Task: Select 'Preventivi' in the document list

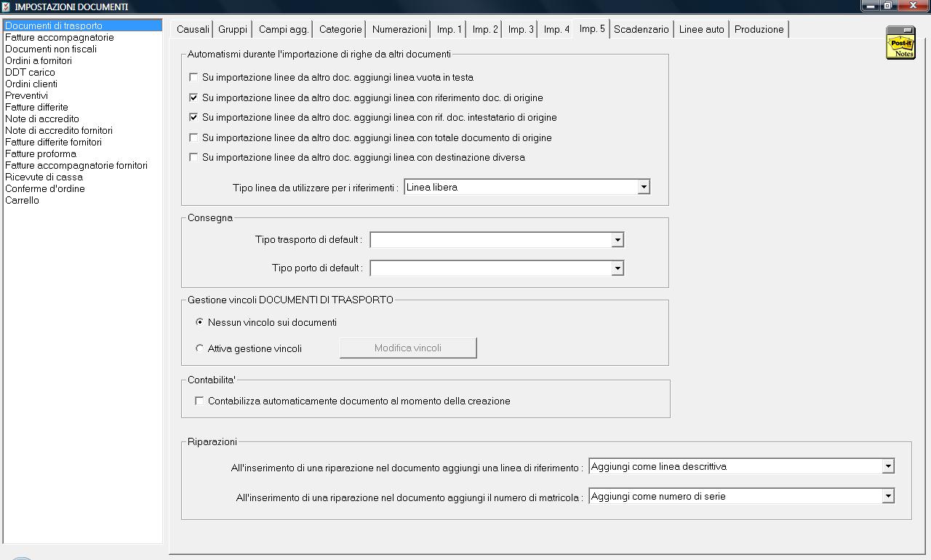Action: coord(83,95)
